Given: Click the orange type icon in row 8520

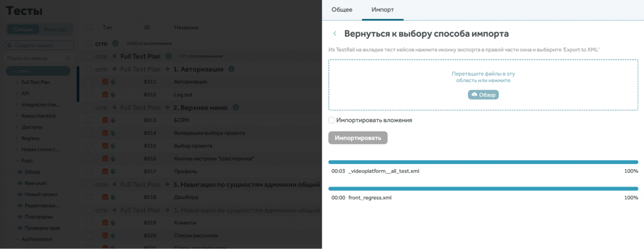Looking at the screenshot, I should [x=105, y=236].
